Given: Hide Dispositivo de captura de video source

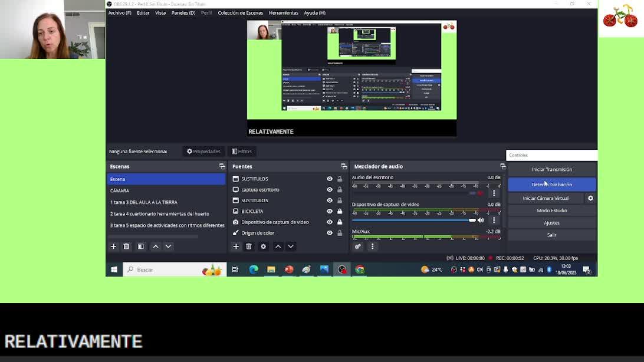Looking at the screenshot, I should coord(330,222).
